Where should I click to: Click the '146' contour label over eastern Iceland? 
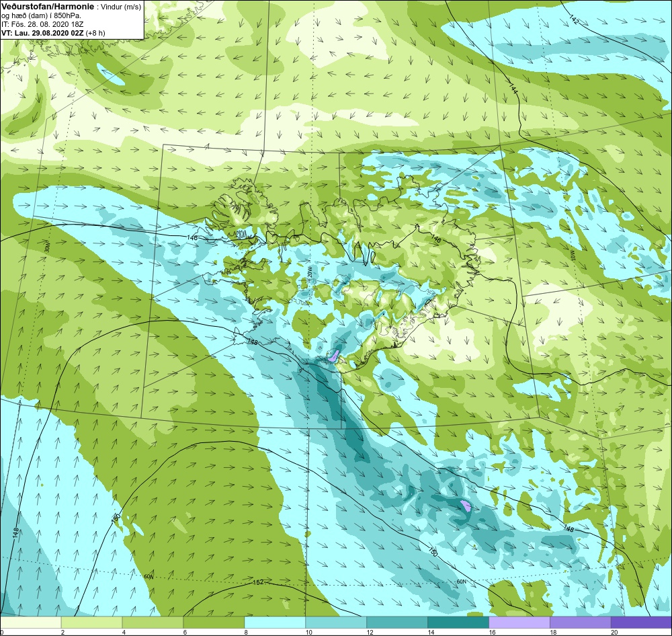point(436,239)
